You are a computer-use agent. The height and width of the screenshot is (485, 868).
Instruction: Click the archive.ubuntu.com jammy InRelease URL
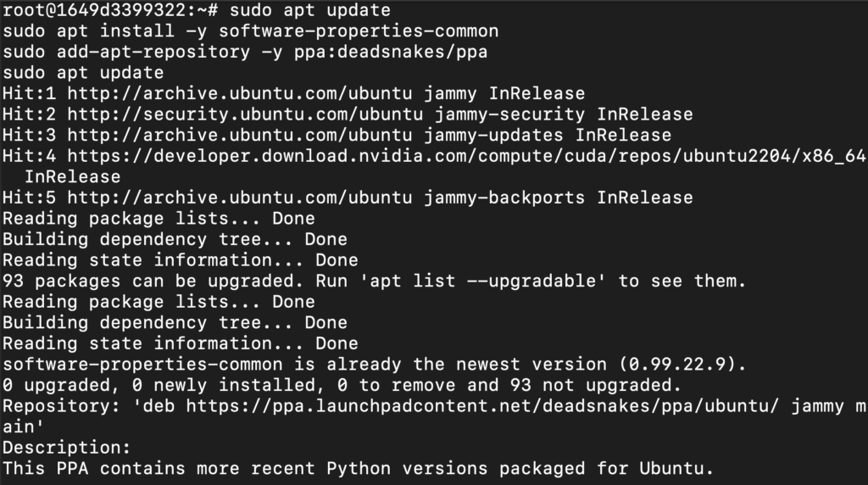pyautogui.click(x=240, y=93)
